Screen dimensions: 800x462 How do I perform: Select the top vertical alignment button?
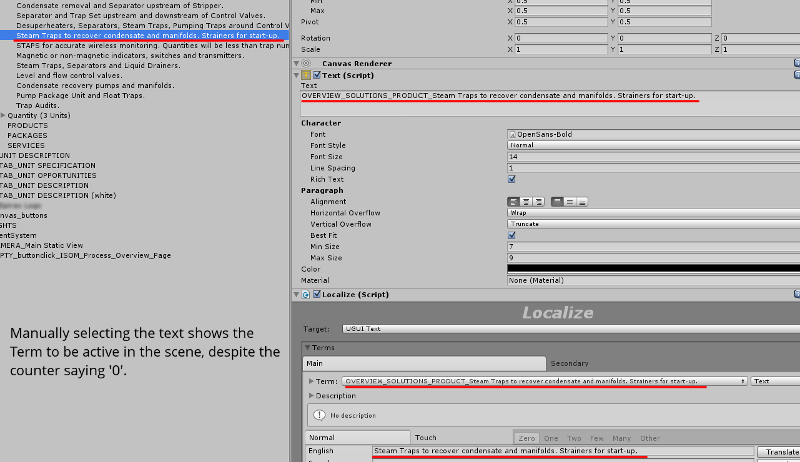pos(556,202)
